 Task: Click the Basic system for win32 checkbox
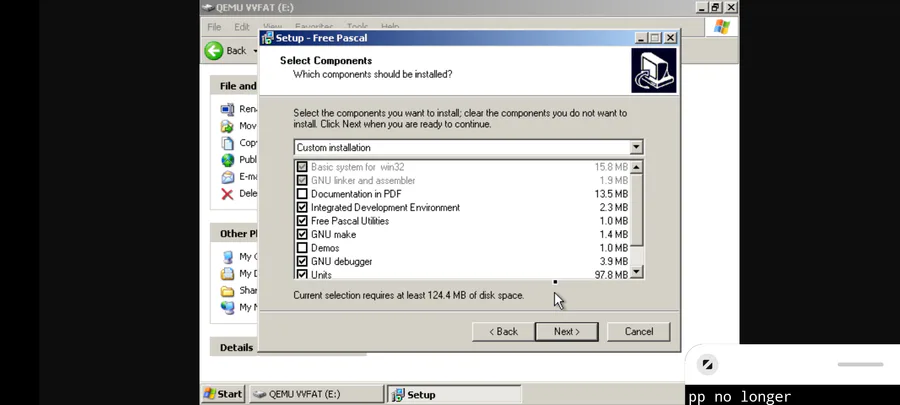pyautogui.click(x=302, y=167)
